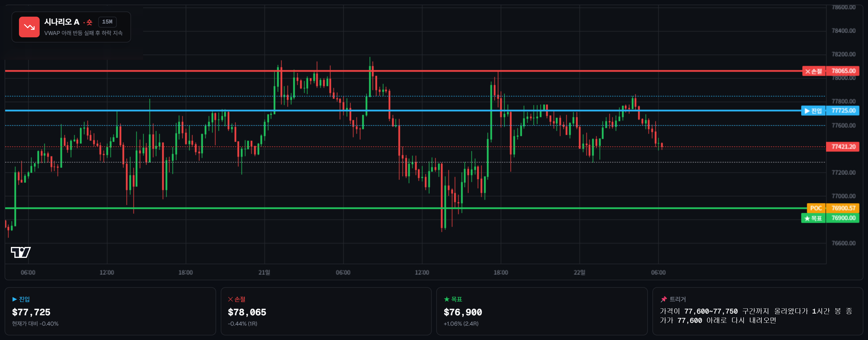Select the 15M timeframe badge
Screen dimensions: 868x340
[x=107, y=22]
